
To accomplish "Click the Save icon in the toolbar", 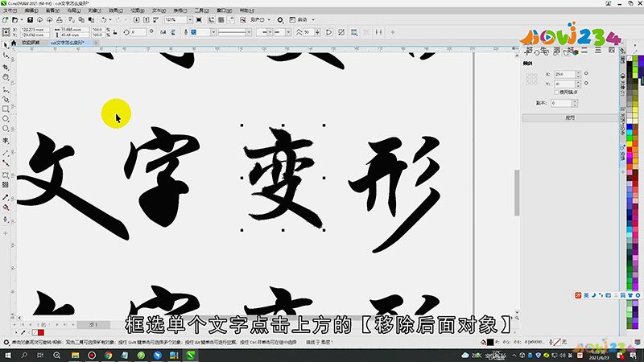I will [30, 19].
